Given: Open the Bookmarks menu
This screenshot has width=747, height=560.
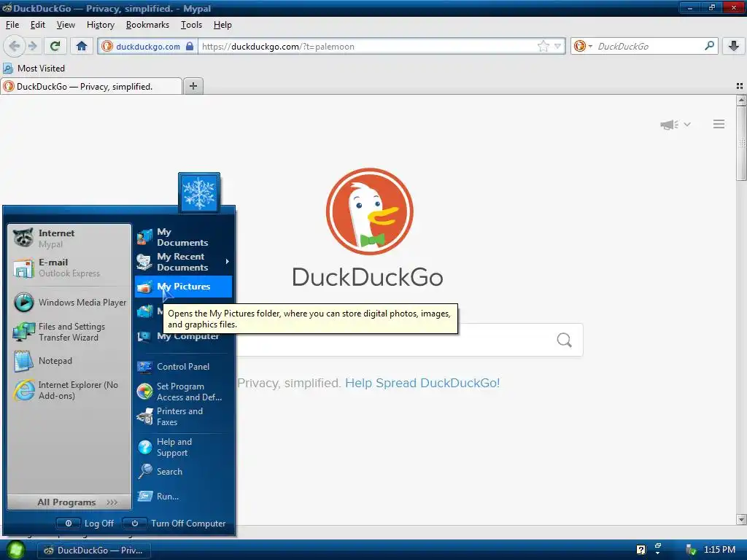Looking at the screenshot, I should [147, 25].
